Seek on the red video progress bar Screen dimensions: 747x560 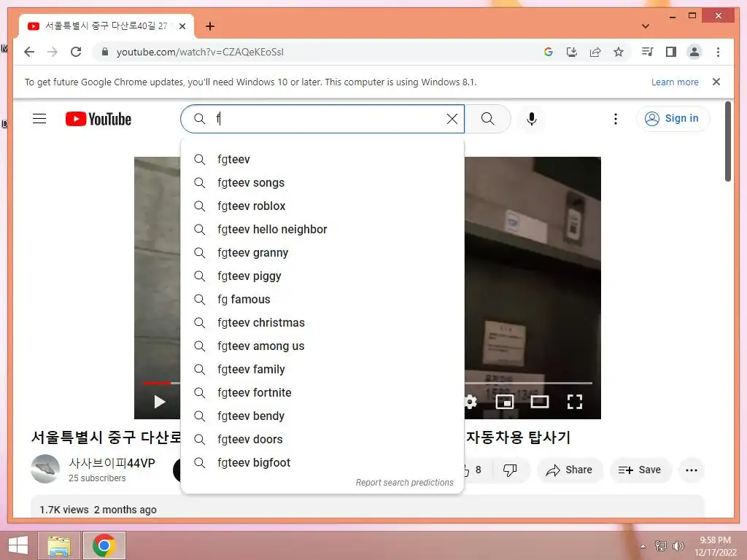[157, 383]
